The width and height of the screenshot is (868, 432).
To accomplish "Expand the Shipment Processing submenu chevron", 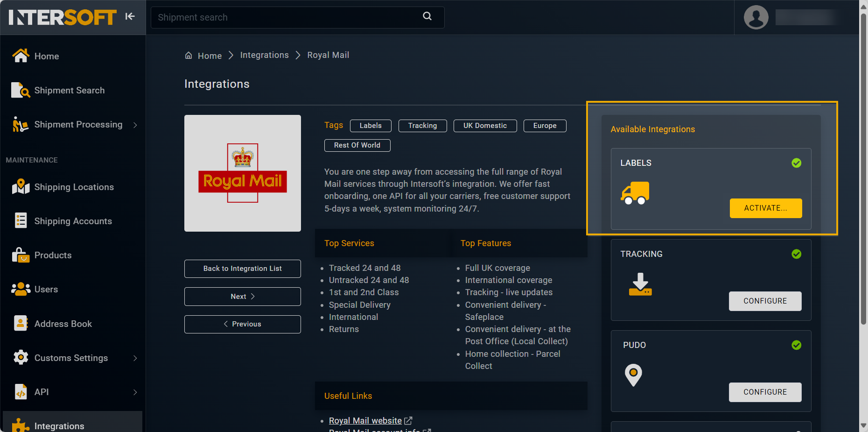I will pyautogui.click(x=135, y=125).
